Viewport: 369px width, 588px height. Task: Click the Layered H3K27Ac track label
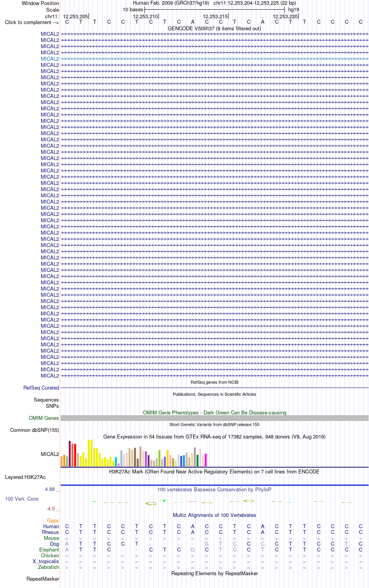(x=25, y=477)
